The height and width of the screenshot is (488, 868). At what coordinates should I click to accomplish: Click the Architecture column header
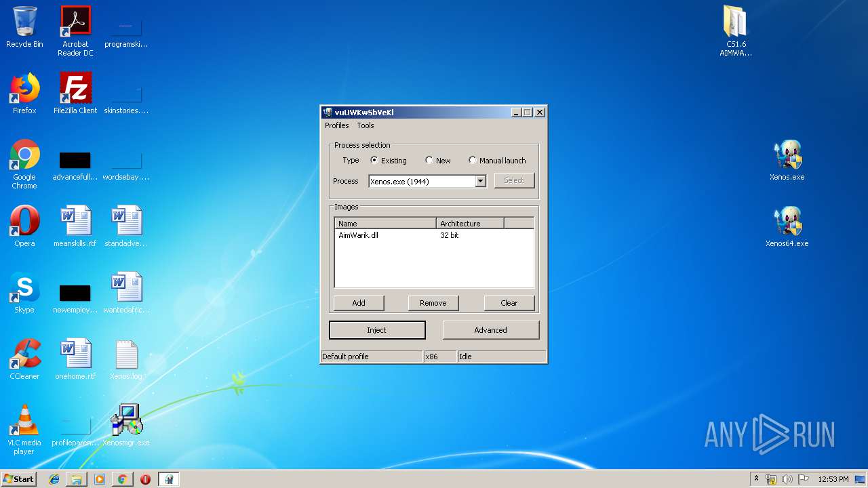pos(470,223)
